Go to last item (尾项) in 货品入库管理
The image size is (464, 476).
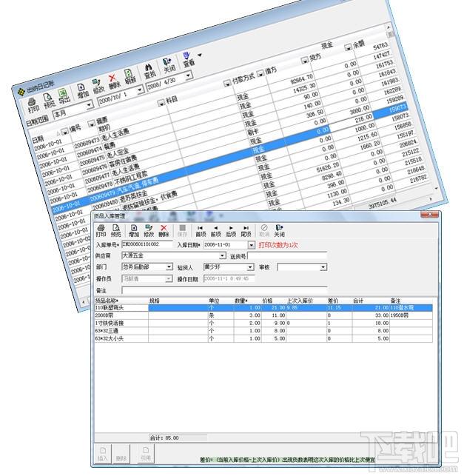point(246,231)
